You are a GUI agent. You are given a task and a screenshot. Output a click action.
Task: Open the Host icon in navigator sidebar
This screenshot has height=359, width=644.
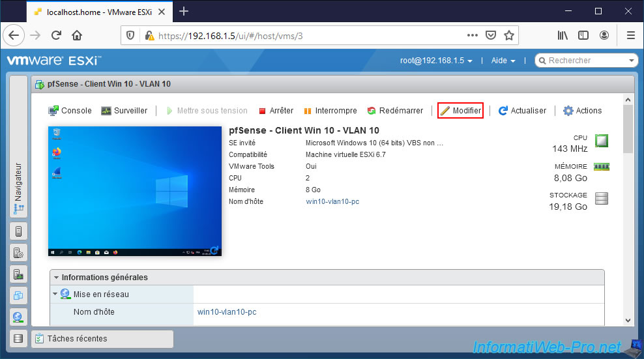pyautogui.click(x=18, y=231)
